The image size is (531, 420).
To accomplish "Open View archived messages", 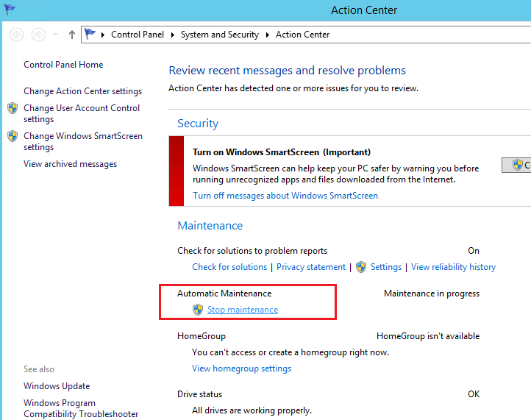I will [70, 164].
